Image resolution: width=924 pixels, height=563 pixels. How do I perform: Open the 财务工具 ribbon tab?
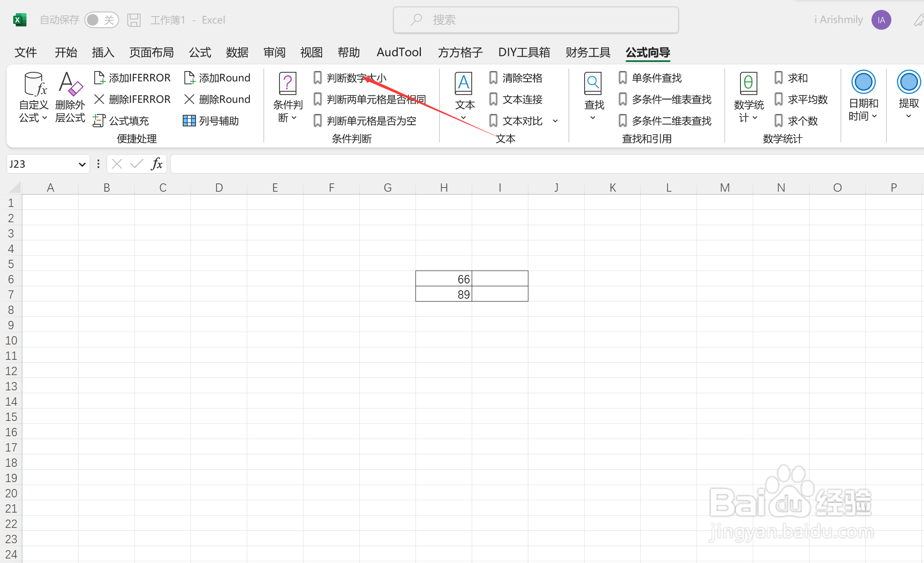click(x=588, y=52)
